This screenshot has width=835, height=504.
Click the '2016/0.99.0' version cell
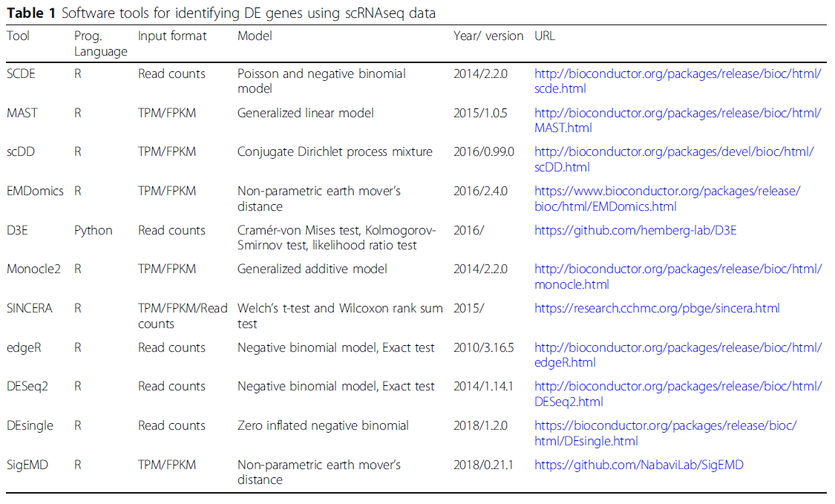click(484, 152)
